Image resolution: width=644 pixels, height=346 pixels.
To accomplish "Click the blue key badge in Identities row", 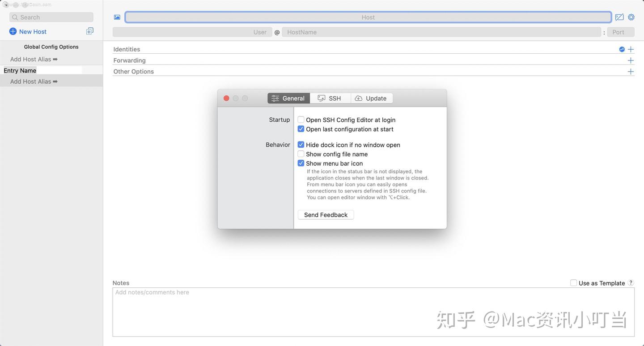I will (x=622, y=49).
